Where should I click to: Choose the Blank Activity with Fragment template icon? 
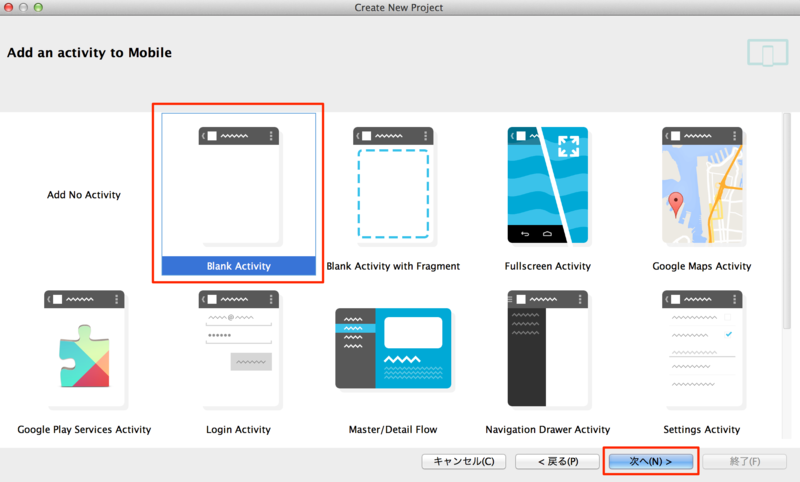coord(393,186)
